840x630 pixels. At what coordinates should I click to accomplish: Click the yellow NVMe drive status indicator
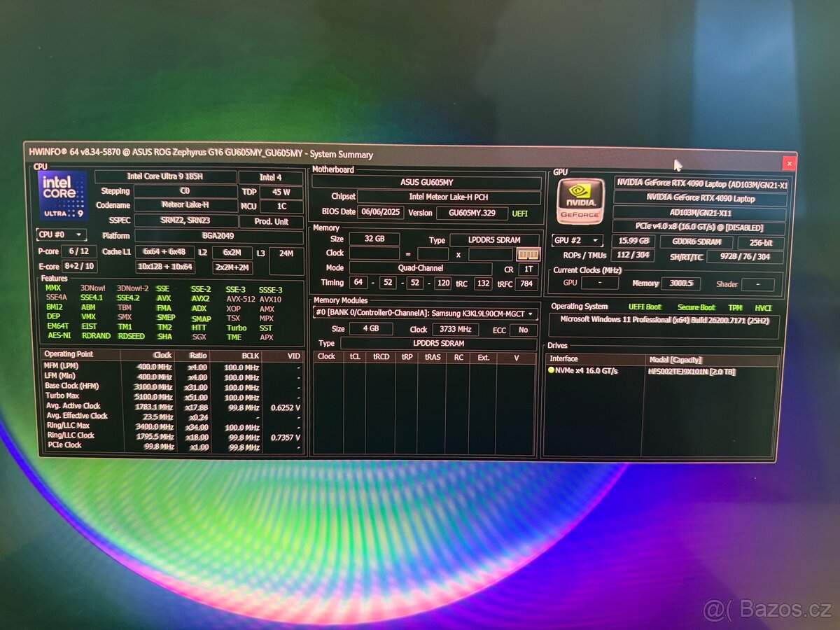tap(551, 370)
